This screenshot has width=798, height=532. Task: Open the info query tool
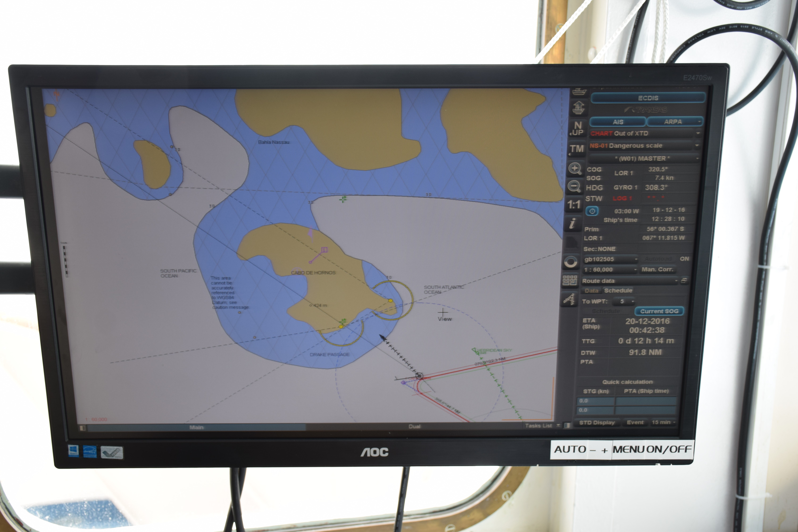pyautogui.click(x=572, y=224)
